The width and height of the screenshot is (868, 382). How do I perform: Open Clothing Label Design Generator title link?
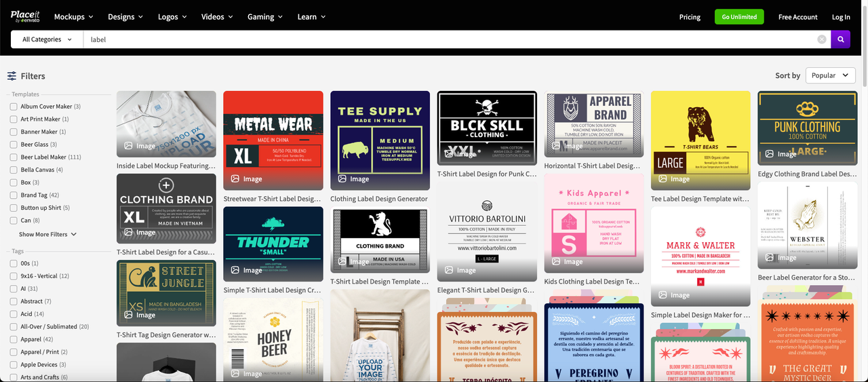(x=379, y=199)
